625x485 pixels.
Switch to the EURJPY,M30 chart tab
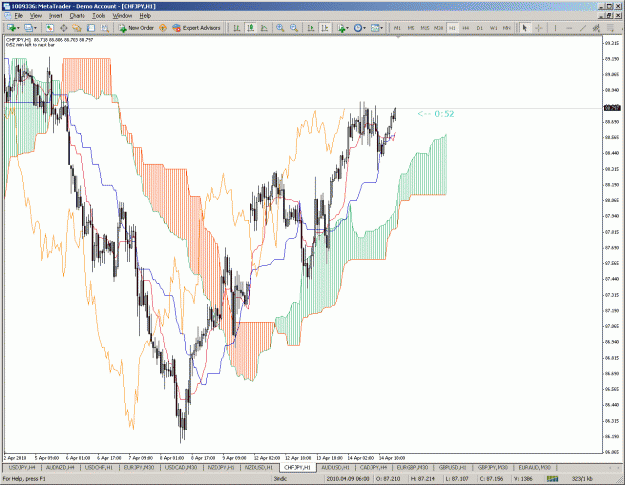point(139,467)
